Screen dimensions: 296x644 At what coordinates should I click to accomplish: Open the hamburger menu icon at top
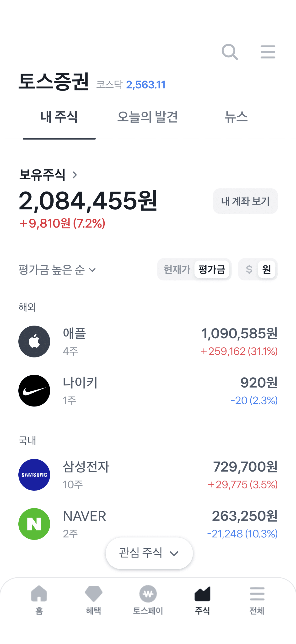pyautogui.click(x=268, y=52)
